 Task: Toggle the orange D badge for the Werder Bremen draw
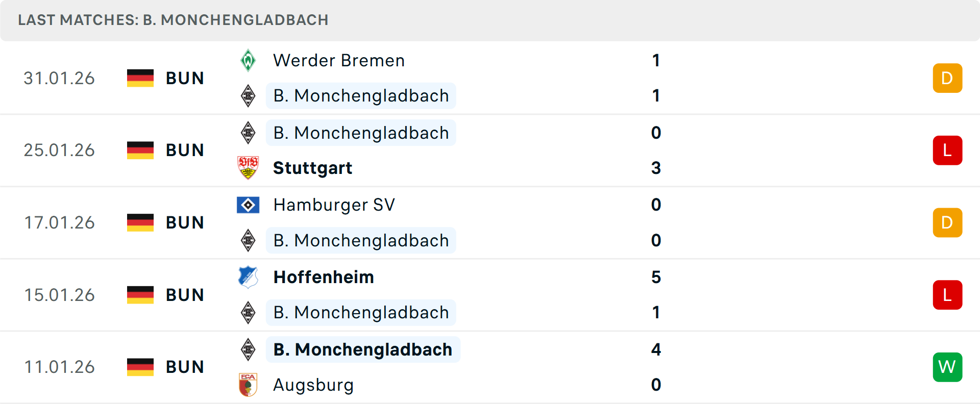click(947, 78)
